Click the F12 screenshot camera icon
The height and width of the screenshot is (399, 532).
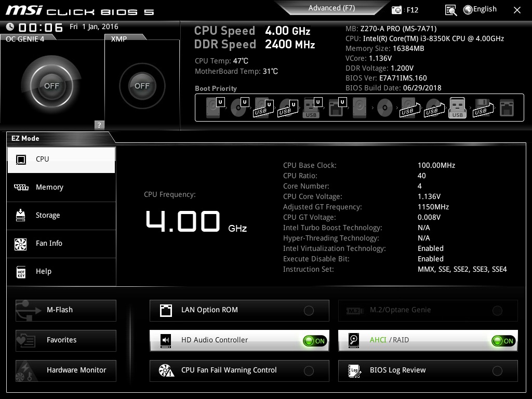pyautogui.click(x=396, y=10)
